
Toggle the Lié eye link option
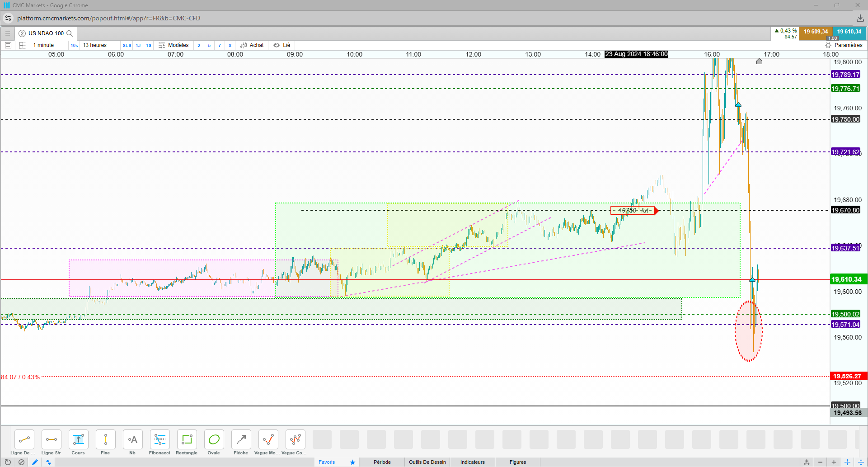pos(282,45)
